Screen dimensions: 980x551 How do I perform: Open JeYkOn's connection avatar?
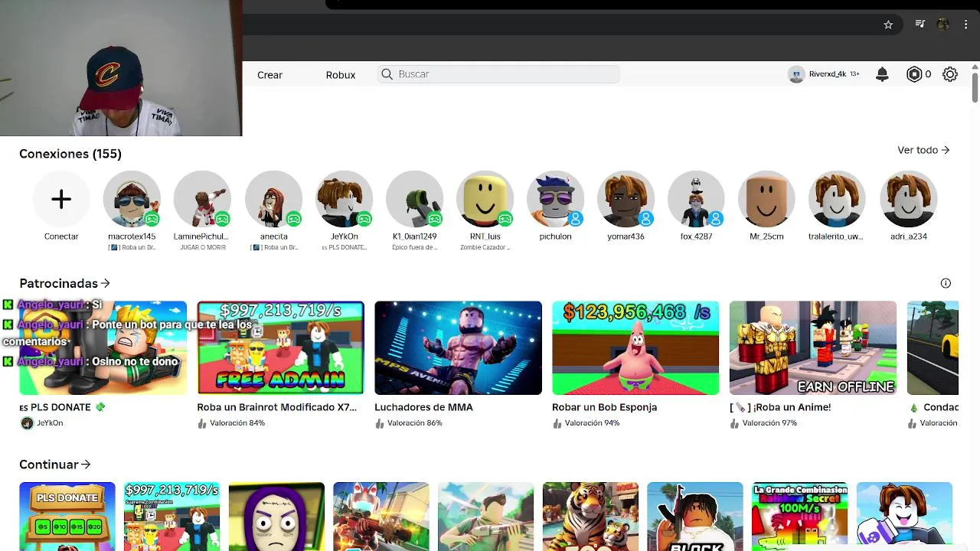coord(344,199)
